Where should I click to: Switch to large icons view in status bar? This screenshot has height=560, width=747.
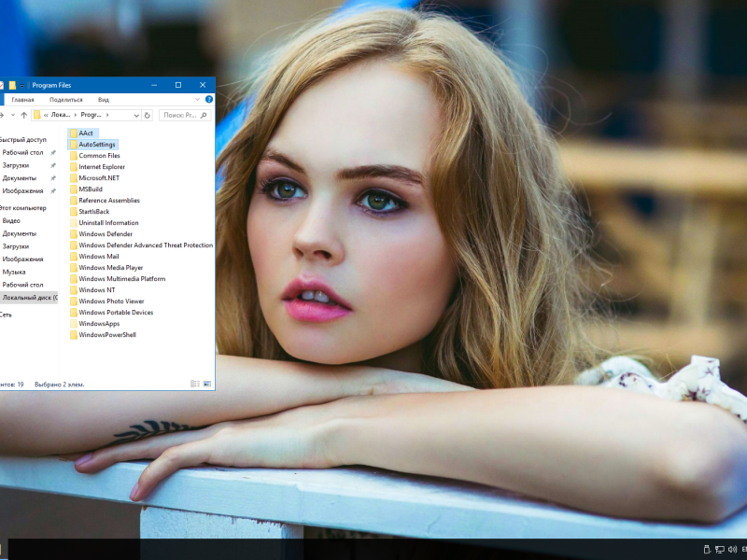(x=206, y=384)
